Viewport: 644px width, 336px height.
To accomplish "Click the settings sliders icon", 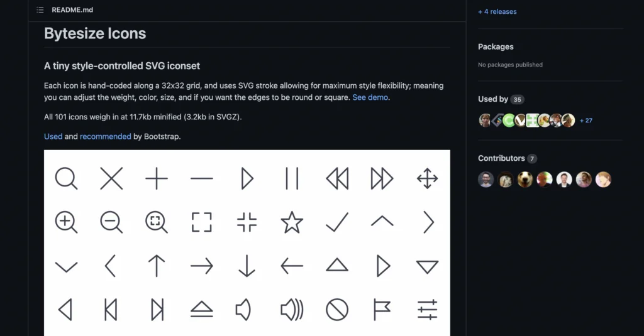I will pos(427,310).
